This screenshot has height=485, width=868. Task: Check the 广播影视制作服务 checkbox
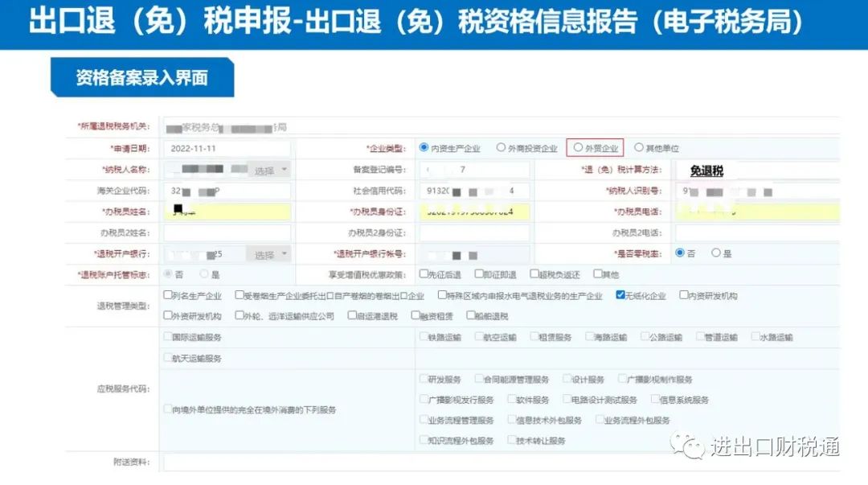622,379
